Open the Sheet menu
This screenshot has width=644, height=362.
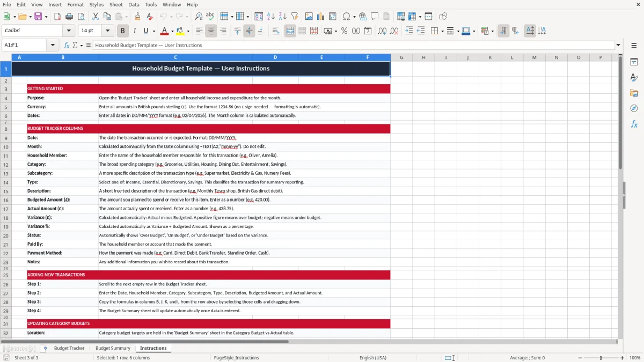tap(116, 4)
